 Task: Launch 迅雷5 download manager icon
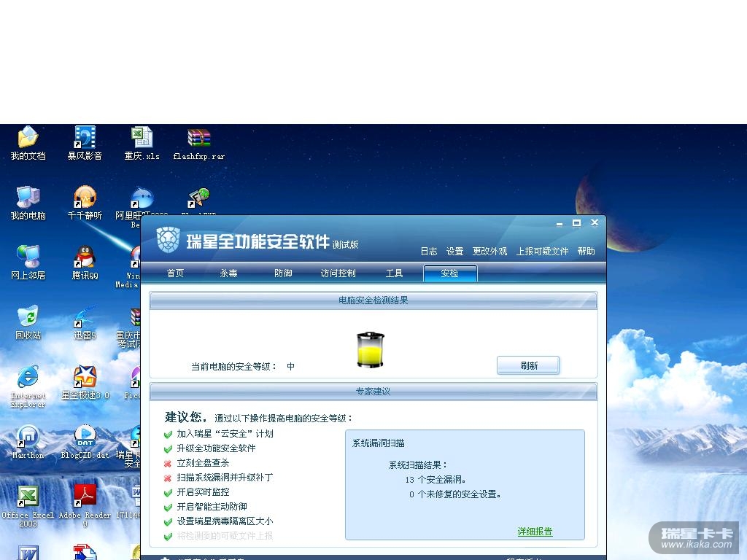coord(85,322)
